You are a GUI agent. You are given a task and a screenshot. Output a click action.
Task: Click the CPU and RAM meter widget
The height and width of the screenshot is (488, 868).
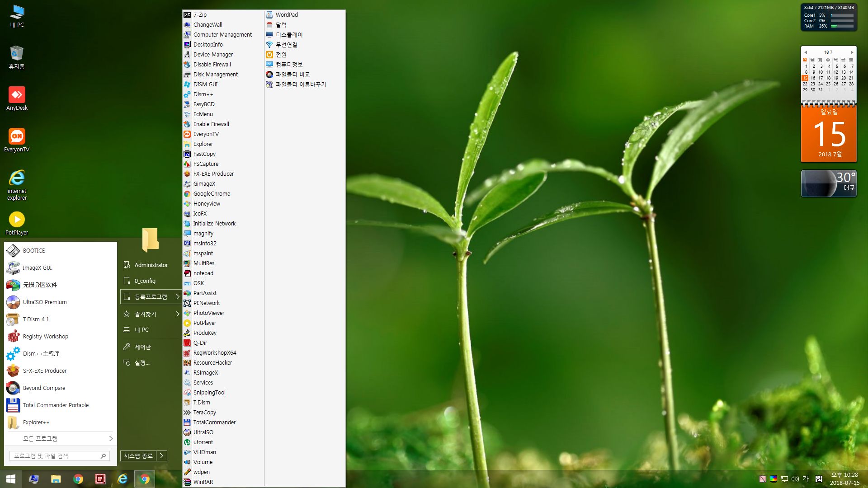[x=829, y=17]
